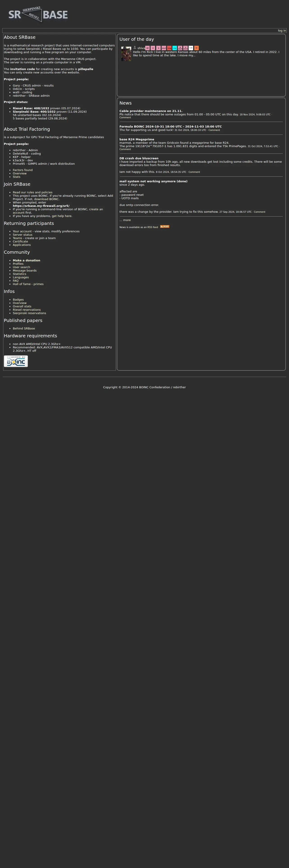289x868 pixels.
Task: Open the 'Behind SRBase' paper link
Action: 24,329
